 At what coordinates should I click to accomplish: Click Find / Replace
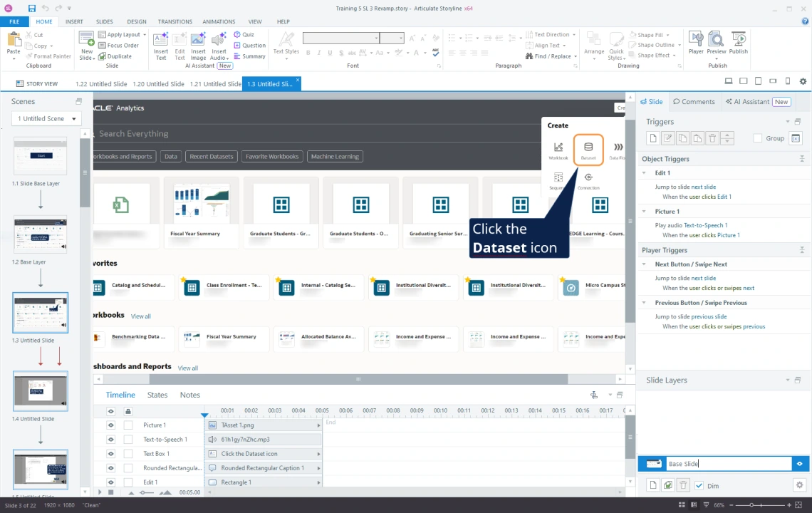coord(551,56)
